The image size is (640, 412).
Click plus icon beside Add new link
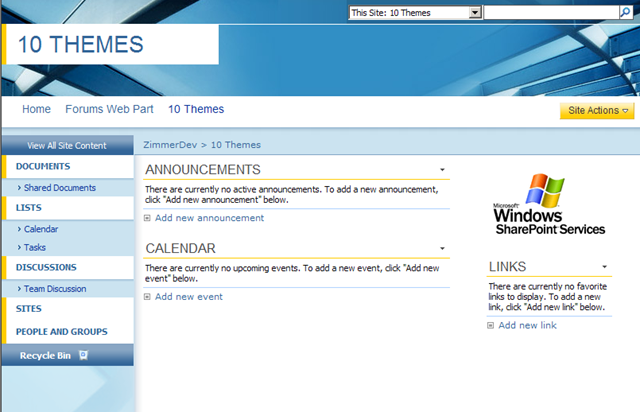pos(491,326)
